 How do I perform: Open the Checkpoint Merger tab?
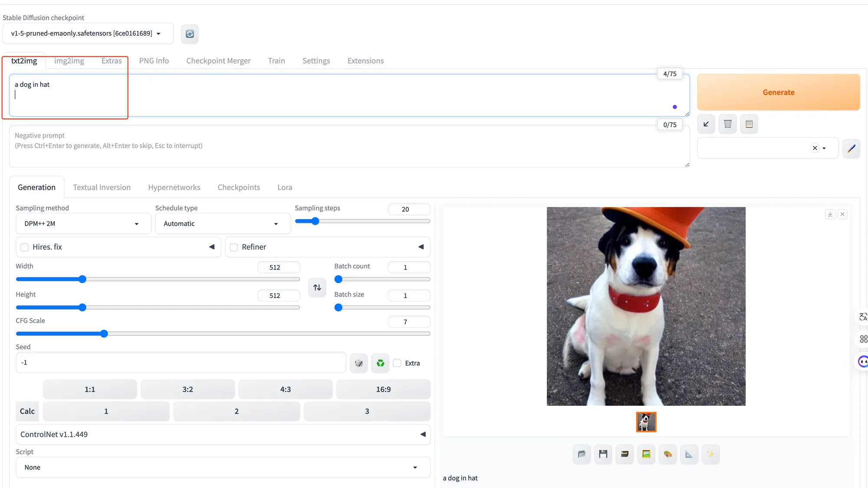(218, 61)
